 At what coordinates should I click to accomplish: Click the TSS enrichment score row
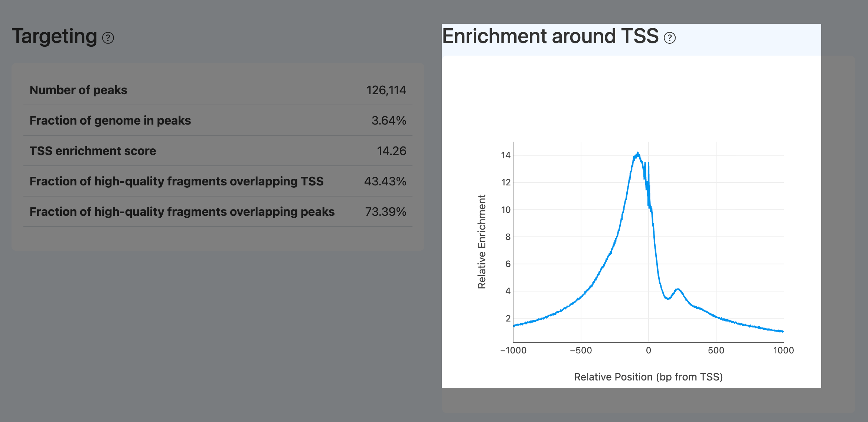tap(92, 151)
